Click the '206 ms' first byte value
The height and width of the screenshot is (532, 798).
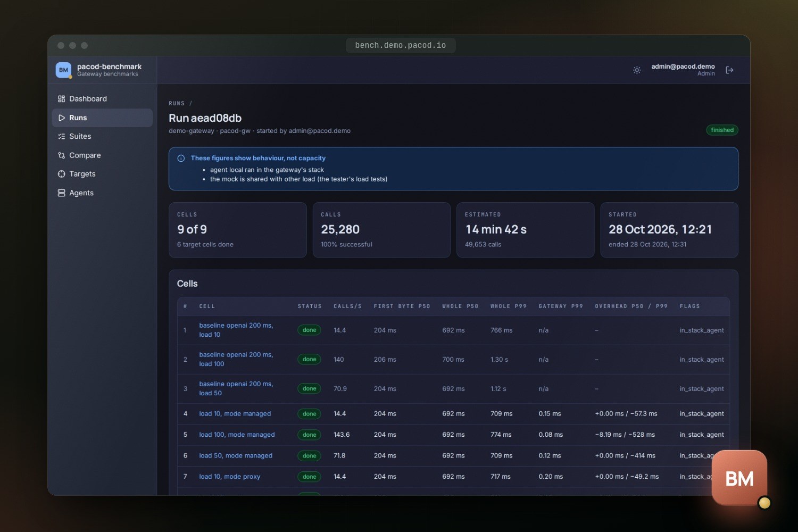(385, 360)
